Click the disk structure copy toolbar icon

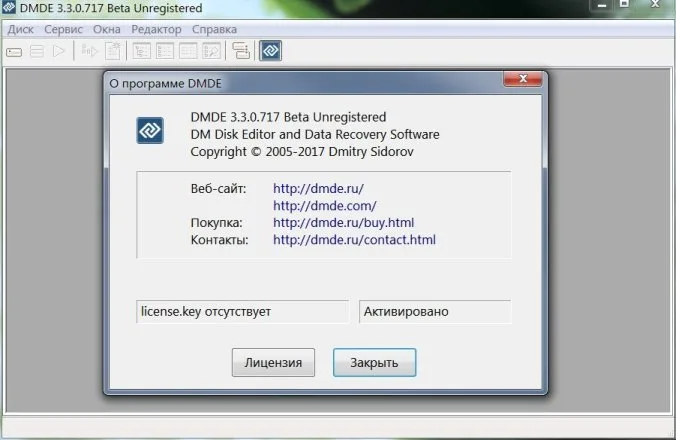point(241,50)
